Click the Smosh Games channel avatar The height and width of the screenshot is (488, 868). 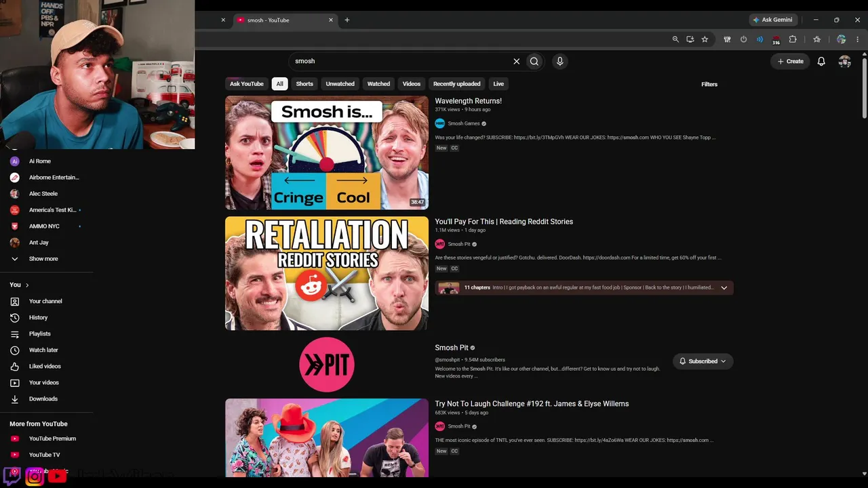point(440,123)
